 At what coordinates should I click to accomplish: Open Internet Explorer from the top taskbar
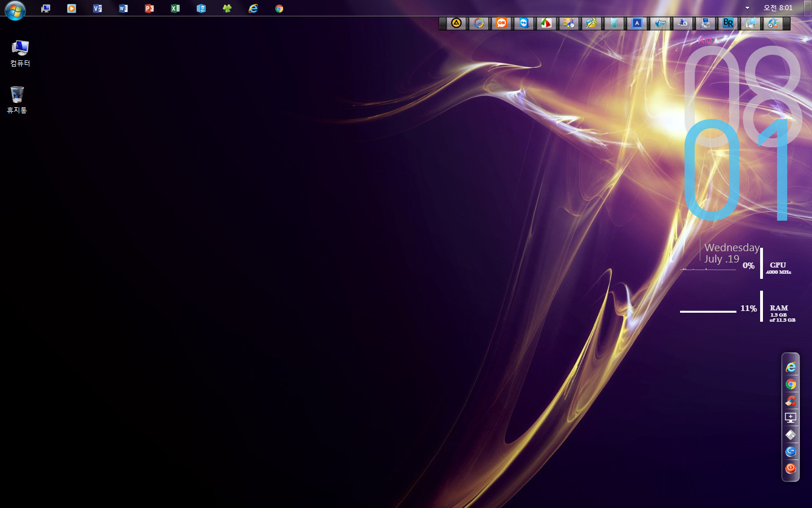point(253,8)
